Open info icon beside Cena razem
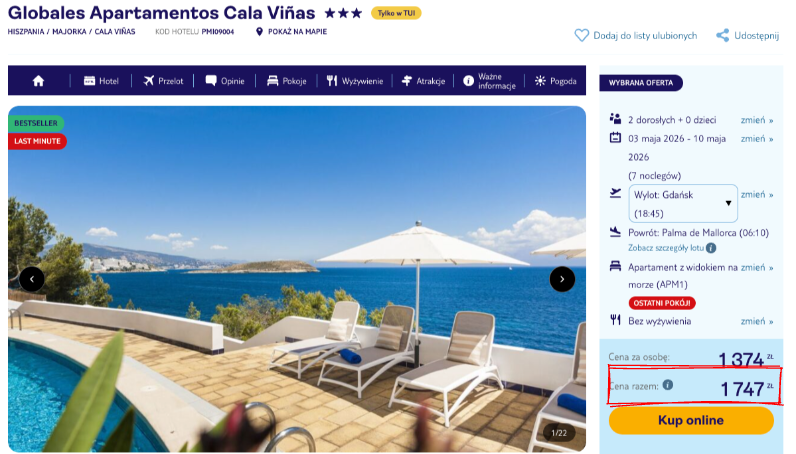 pos(668,385)
